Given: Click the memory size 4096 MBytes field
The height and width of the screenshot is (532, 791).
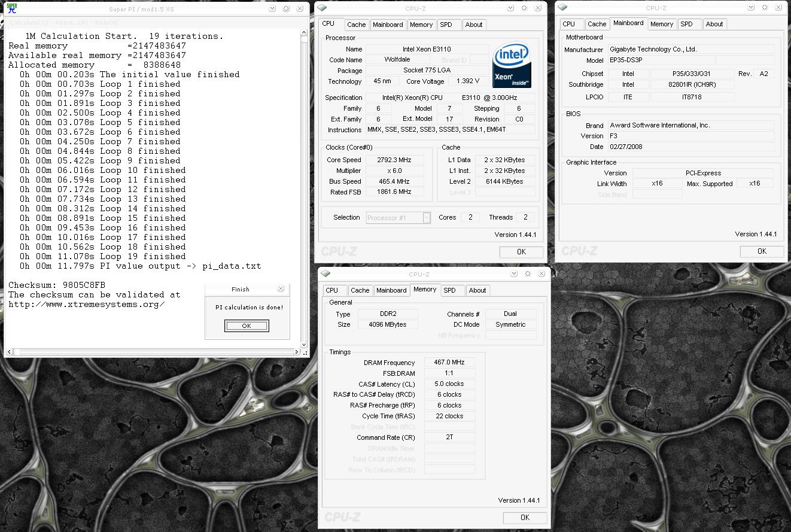Looking at the screenshot, I should click(388, 324).
